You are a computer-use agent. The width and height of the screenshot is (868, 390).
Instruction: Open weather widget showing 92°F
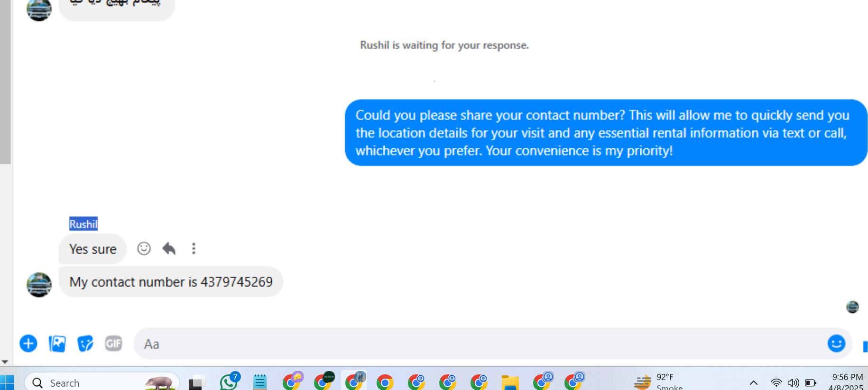coord(659,381)
